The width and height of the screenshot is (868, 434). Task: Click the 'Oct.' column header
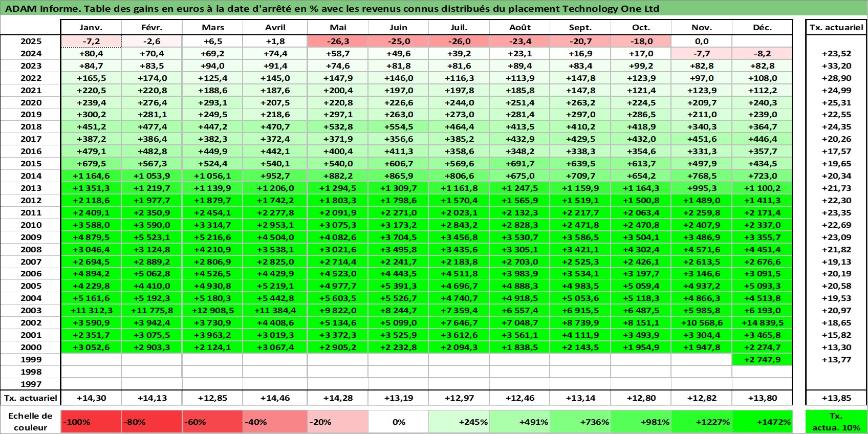tap(641, 28)
